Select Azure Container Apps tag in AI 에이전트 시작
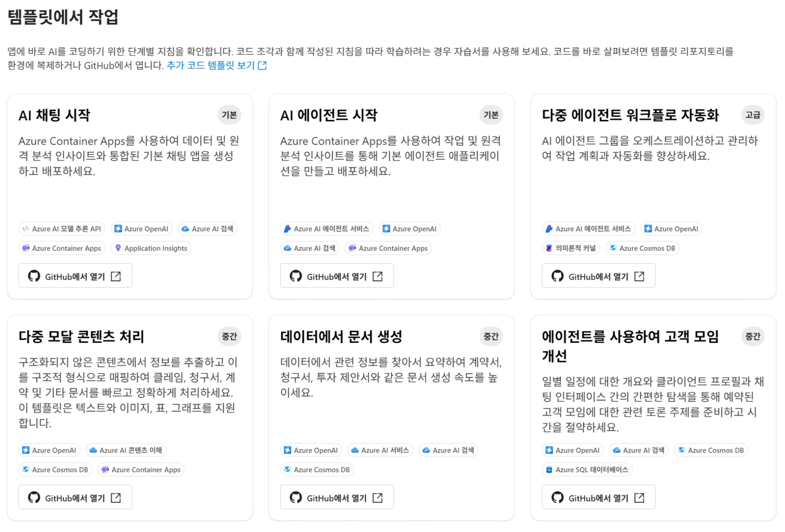The height and width of the screenshot is (532, 785). (x=388, y=248)
